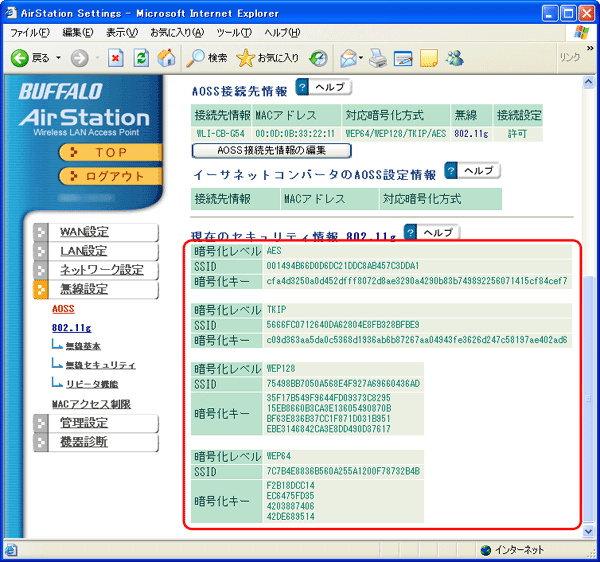Click the IE Back button
This screenshot has width=600, height=562.
point(30,58)
